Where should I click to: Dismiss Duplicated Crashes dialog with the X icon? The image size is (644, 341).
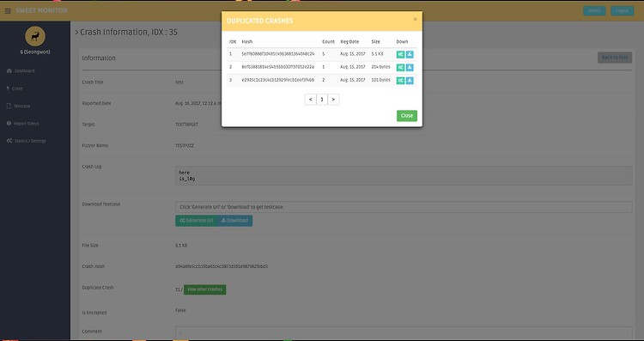pyautogui.click(x=415, y=19)
